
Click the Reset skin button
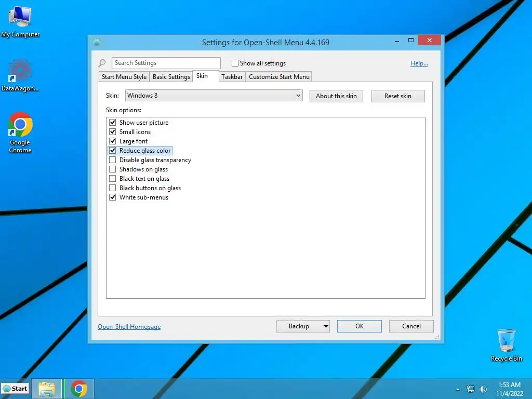click(x=398, y=96)
